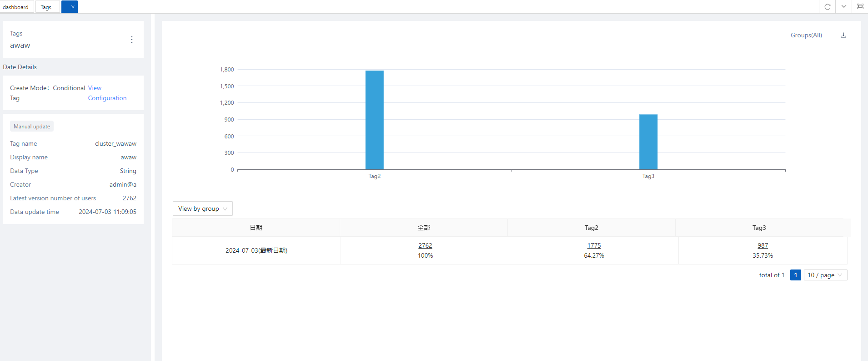Open the 1775 Tag2 users link
868x361 pixels.
pos(594,245)
